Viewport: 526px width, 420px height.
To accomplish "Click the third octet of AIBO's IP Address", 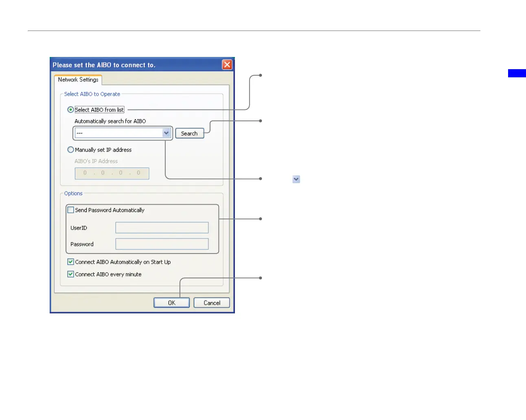I will point(121,173).
